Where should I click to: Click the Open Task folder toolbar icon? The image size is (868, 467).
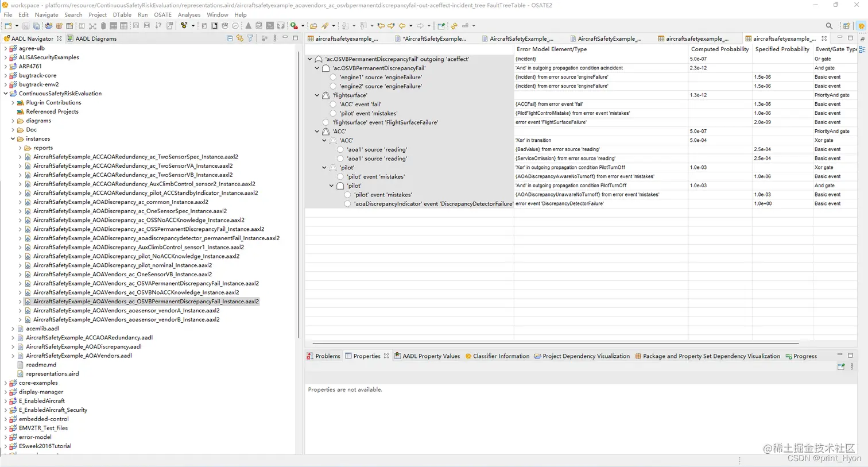313,26
